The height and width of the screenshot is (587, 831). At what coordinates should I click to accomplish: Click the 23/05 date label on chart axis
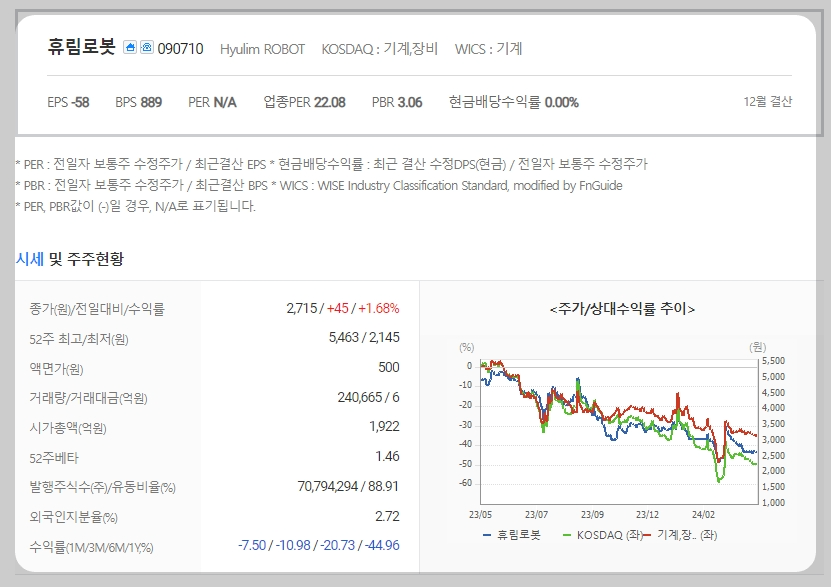[480, 514]
